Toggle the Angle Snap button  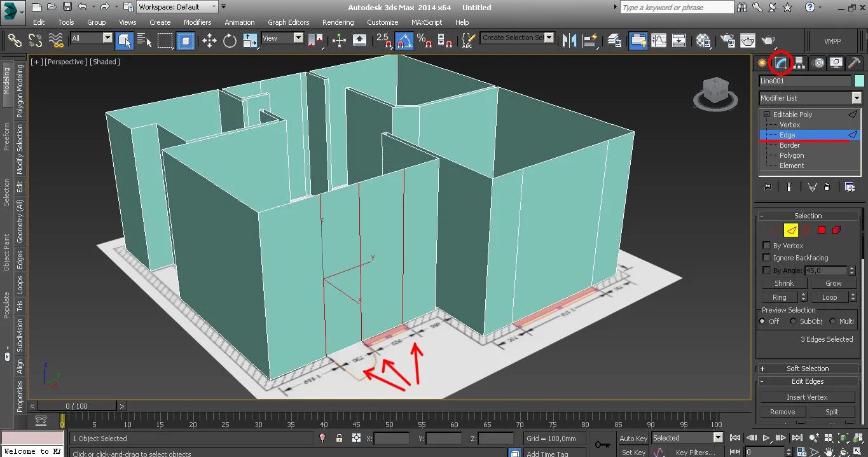(x=404, y=41)
